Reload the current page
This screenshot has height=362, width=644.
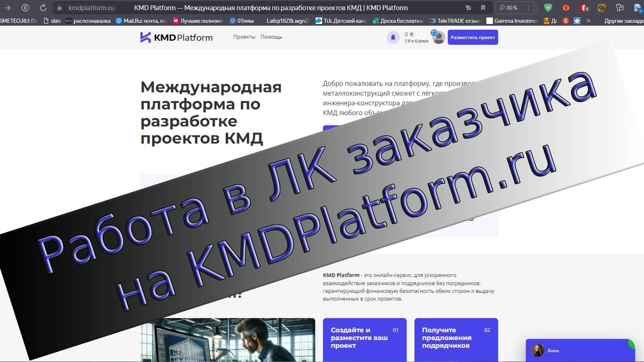(x=43, y=8)
